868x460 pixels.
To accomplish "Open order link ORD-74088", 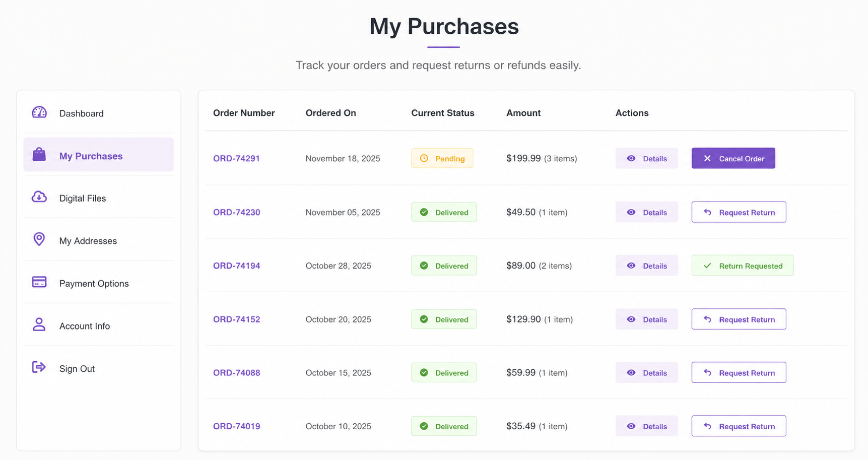I will (x=236, y=373).
